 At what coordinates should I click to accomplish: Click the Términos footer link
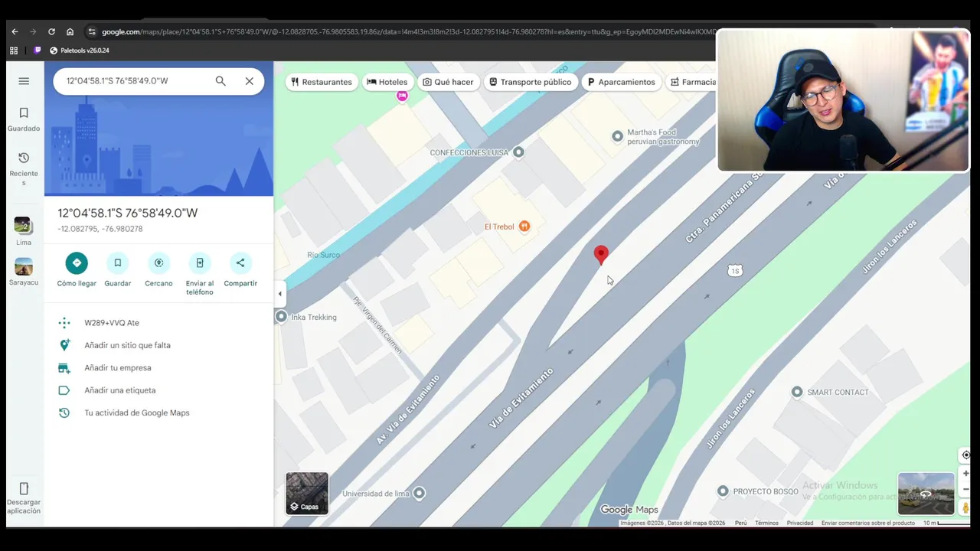pos(766,523)
